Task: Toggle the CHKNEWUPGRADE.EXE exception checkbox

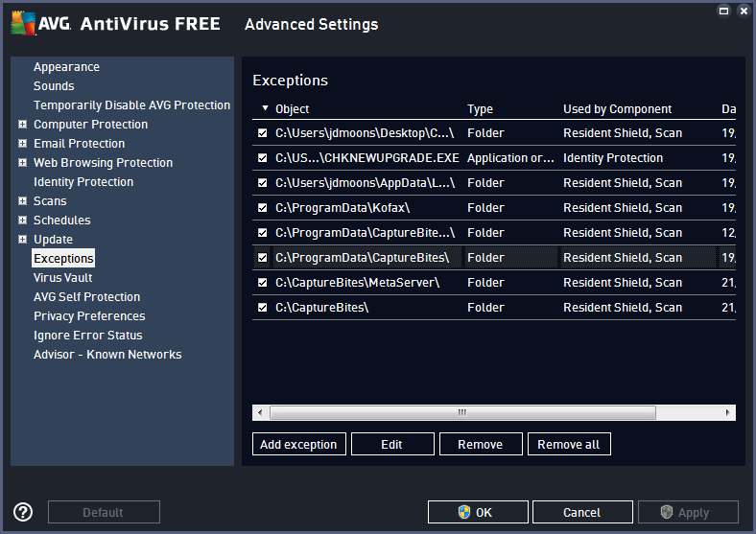Action: coord(262,158)
